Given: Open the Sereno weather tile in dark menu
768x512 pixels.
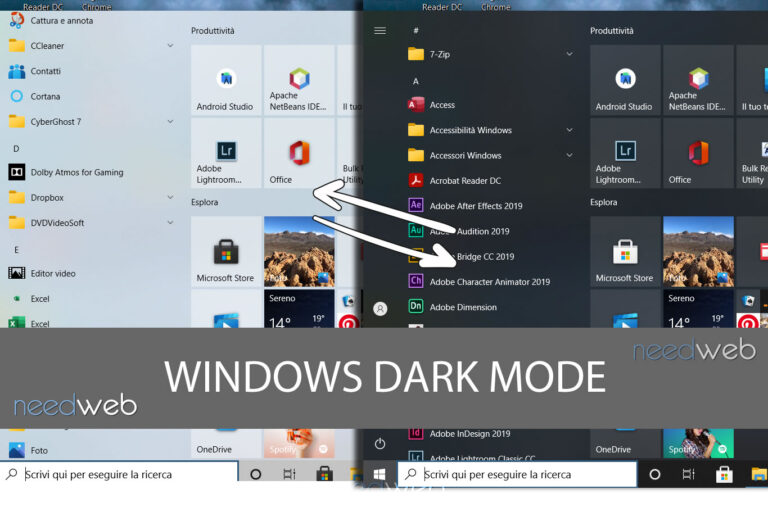Looking at the screenshot, I should (698, 309).
